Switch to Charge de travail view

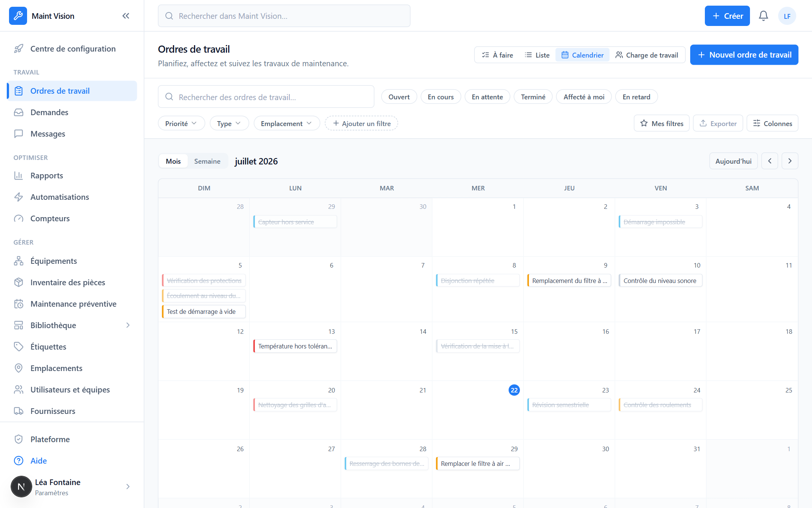(x=647, y=55)
